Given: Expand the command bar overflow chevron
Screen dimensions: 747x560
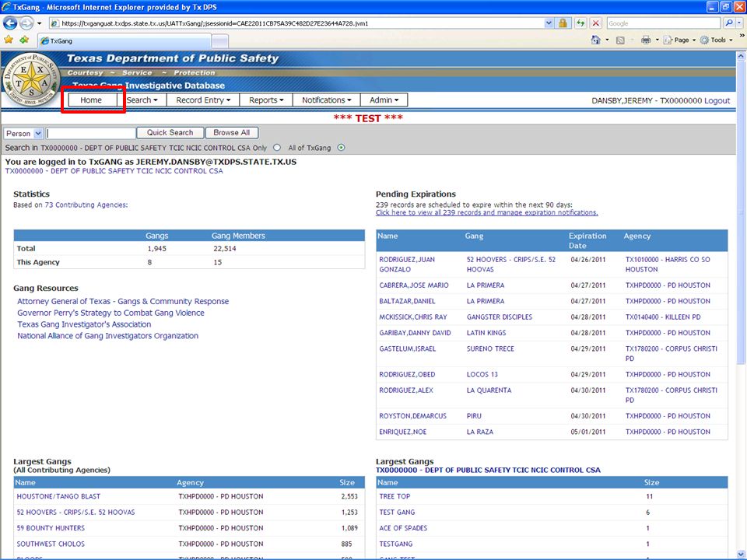Looking at the screenshot, I should (x=742, y=37).
